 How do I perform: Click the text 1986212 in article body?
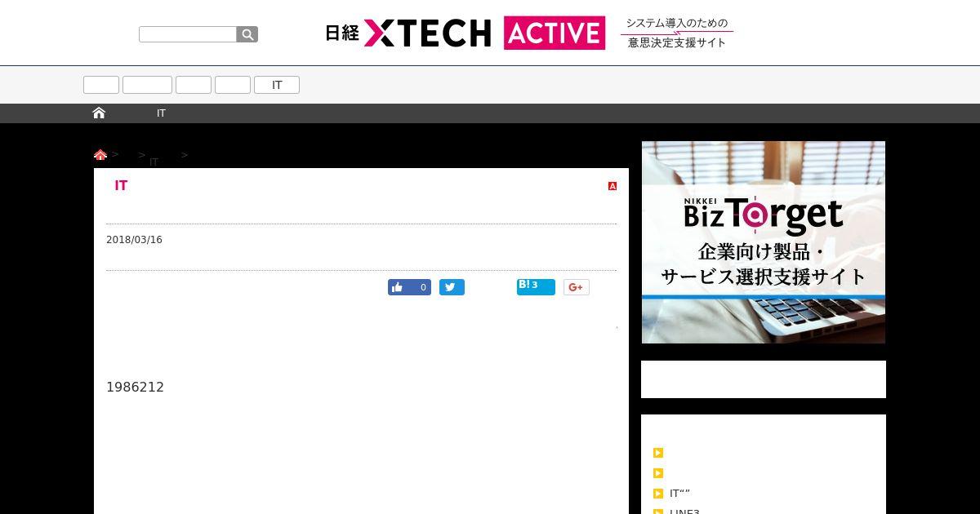click(x=135, y=387)
